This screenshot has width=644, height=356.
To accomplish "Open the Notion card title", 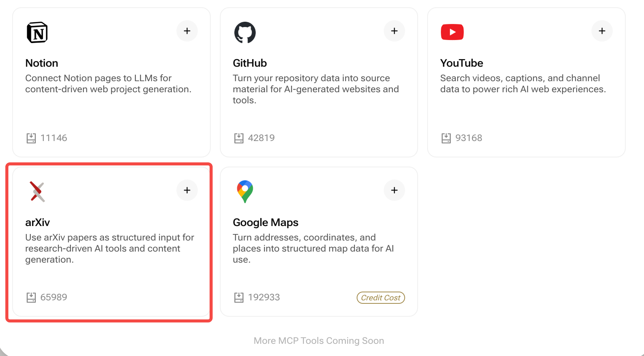I will (x=42, y=63).
